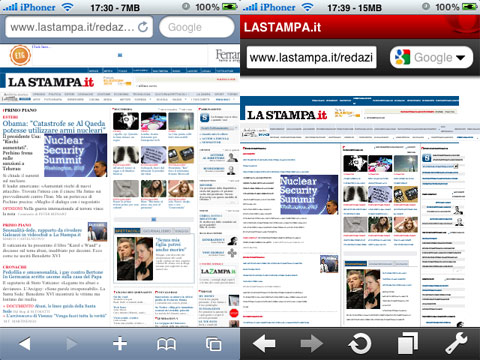Go back with Opera Mini's left arrow

point(264,343)
